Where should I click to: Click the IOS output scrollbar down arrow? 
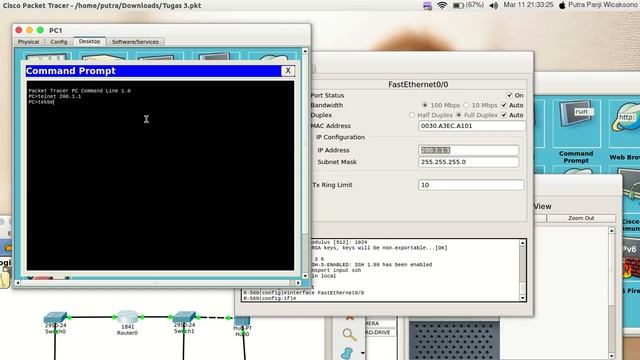522,298
